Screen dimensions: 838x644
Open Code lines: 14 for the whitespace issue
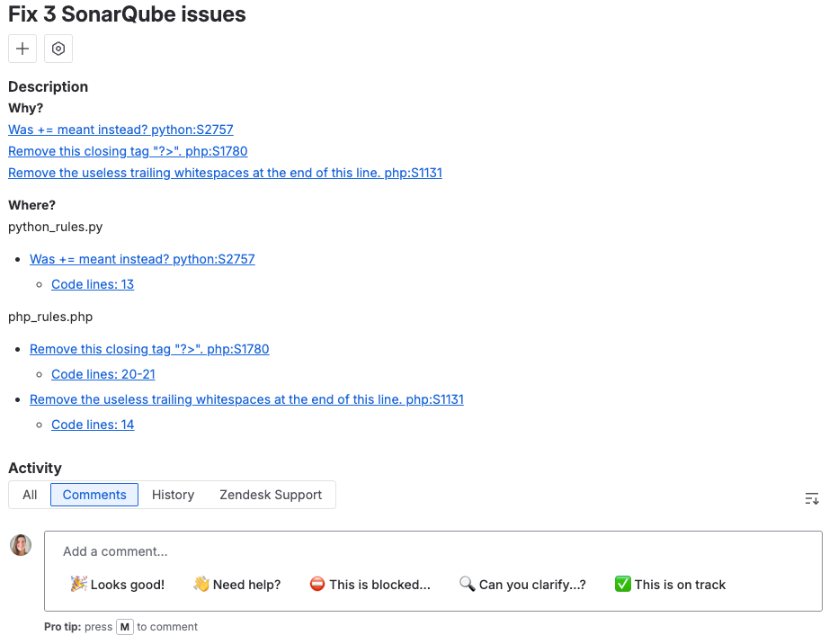click(92, 424)
